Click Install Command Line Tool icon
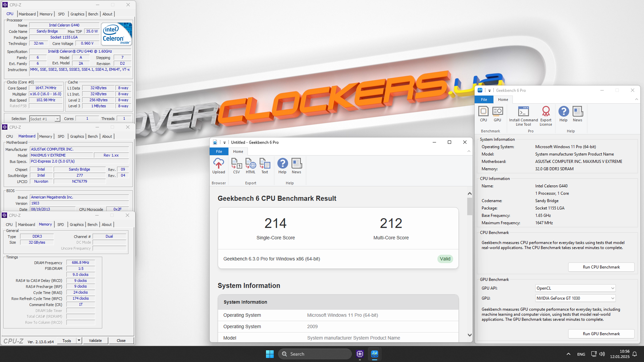The width and height of the screenshot is (644, 362). click(x=523, y=116)
